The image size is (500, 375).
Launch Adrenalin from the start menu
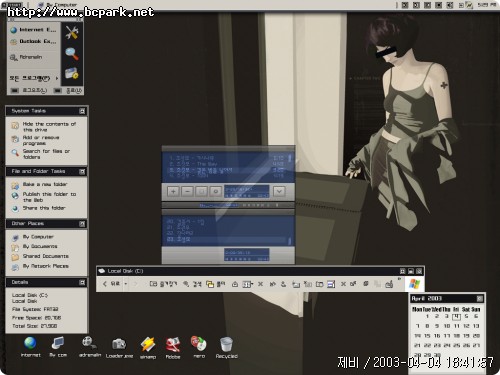tap(26, 57)
